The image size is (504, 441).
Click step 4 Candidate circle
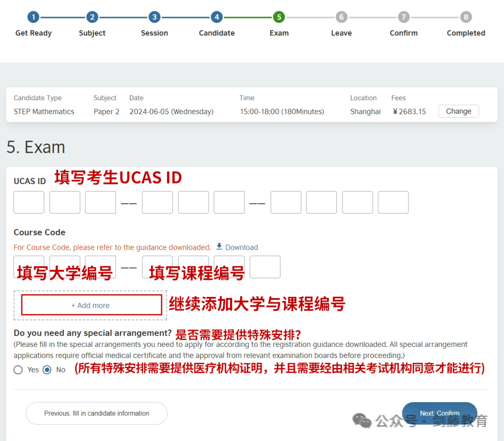pyautogui.click(x=217, y=17)
